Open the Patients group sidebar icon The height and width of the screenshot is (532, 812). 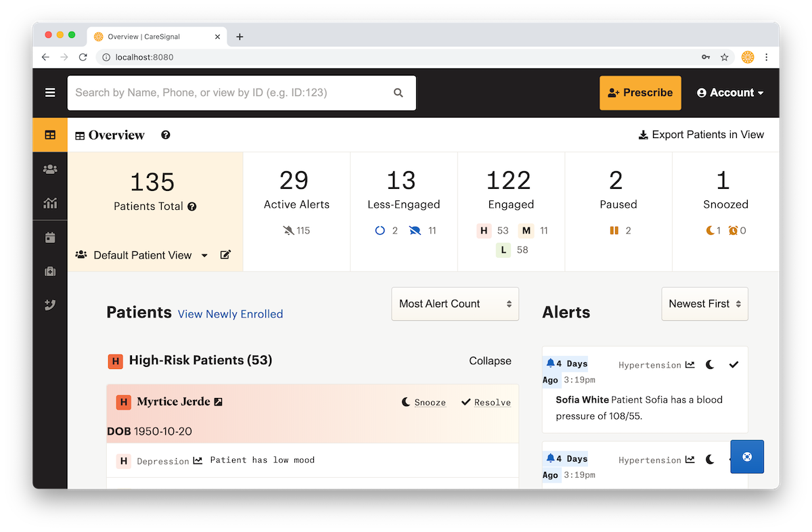point(50,169)
